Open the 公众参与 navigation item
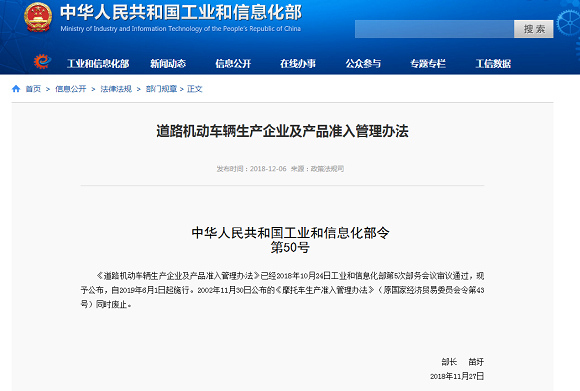580x391 pixels. pyautogui.click(x=363, y=64)
